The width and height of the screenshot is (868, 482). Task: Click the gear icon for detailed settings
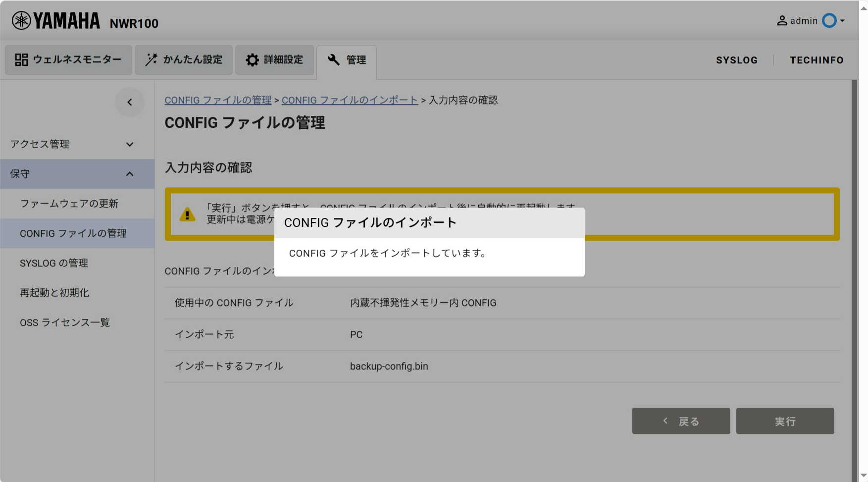tap(253, 60)
